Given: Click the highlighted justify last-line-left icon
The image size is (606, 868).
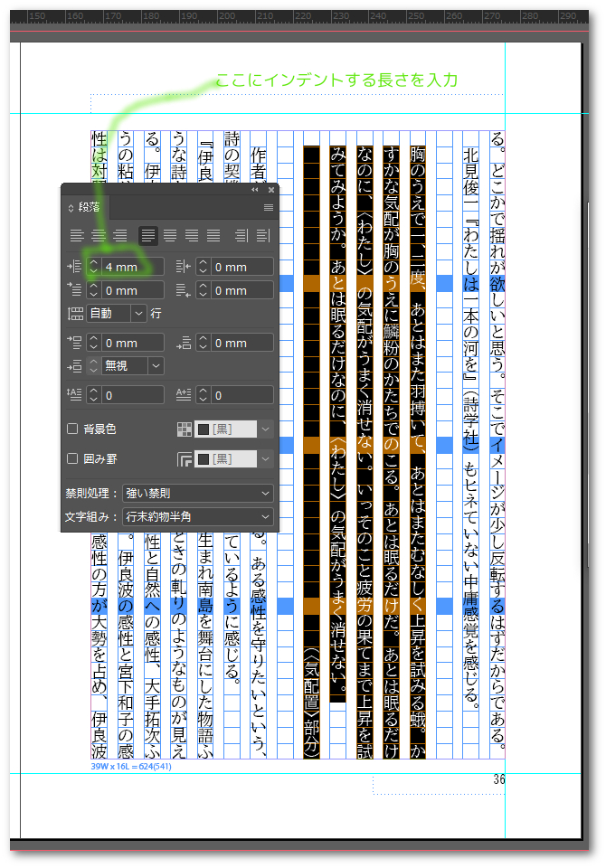Looking at the screenshot, I should 148,235.
